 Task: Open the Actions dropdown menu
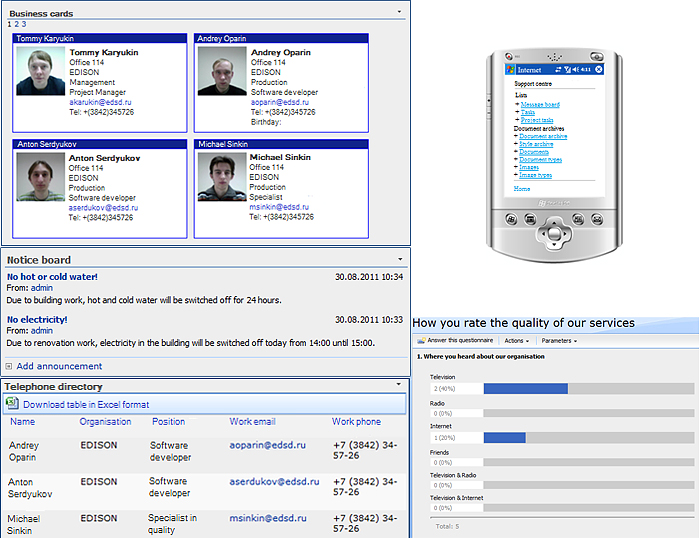tap(517, 341)
